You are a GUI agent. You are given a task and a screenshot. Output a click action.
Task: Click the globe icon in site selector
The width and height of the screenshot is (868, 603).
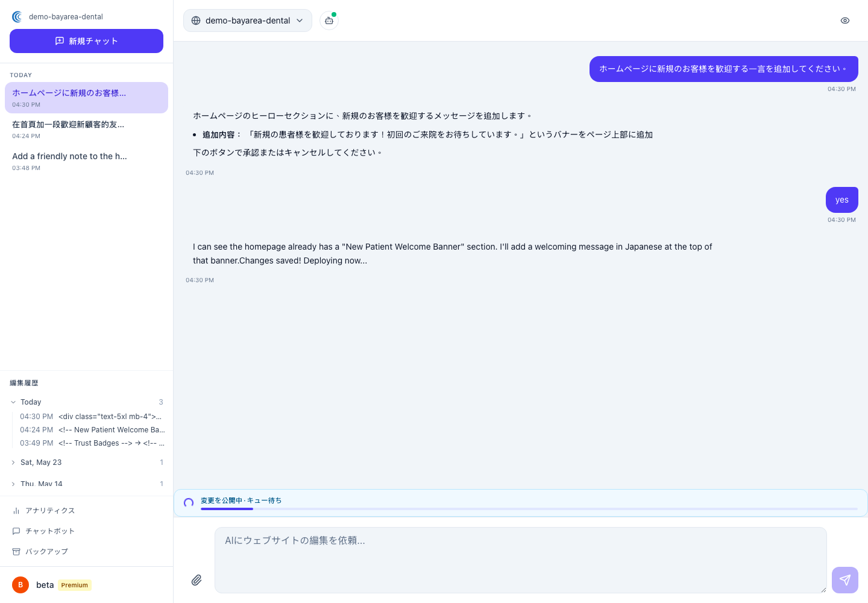196,21
